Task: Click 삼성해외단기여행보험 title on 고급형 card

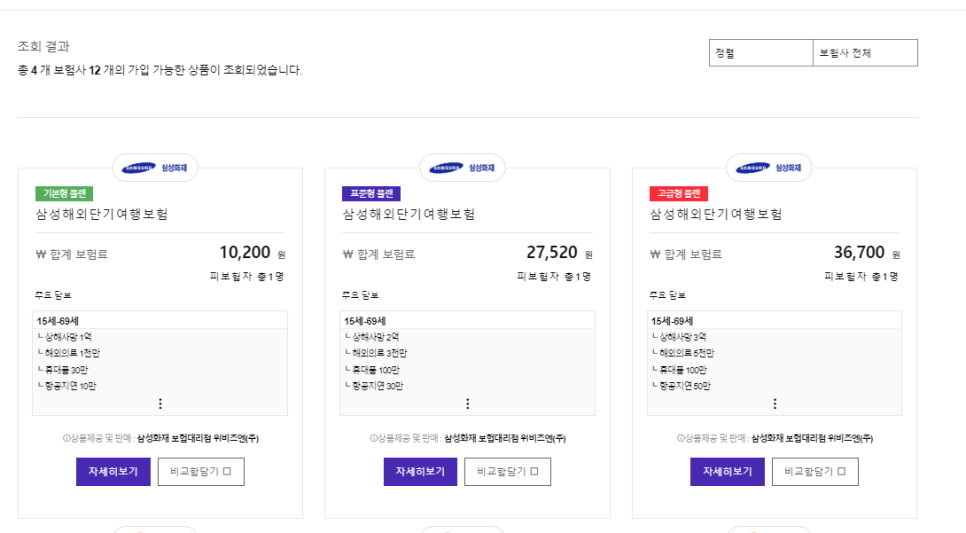Action: coord(716,214)
